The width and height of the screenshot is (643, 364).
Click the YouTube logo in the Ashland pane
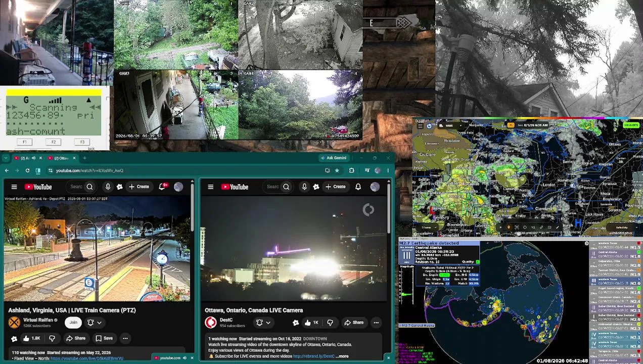click(x=38, y=187)
